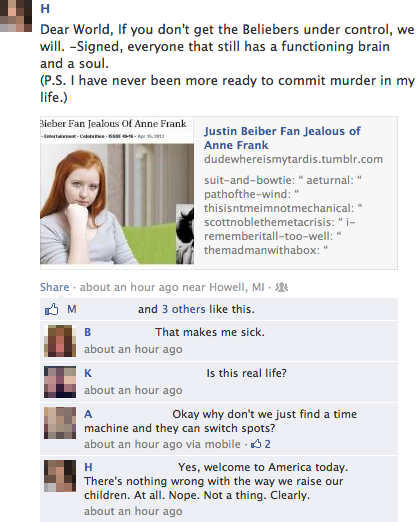
Task: Open the '3 others' likes list
Action: pos(184,309)
